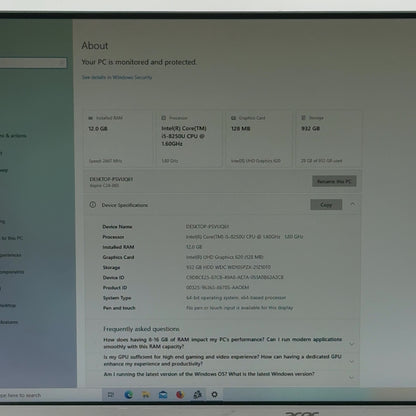Launch Microsoft Edge from the taskbar
Image resolution: width=416 pixels, height=416 pixels.
click(x=128, y=395)
